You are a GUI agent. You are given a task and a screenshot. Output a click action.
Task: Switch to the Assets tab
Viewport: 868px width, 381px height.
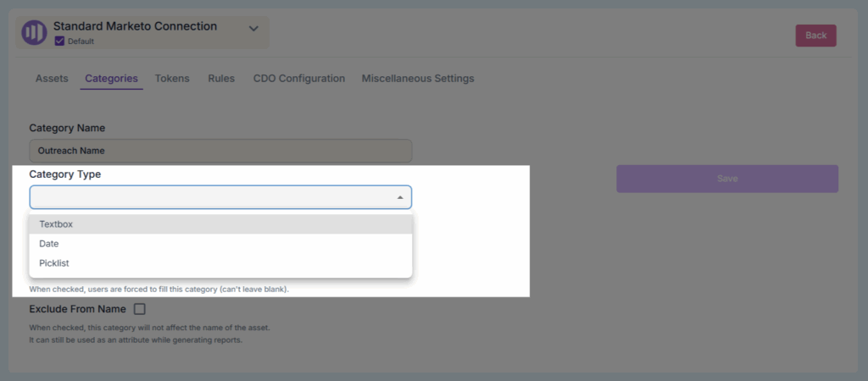(52, 79)
